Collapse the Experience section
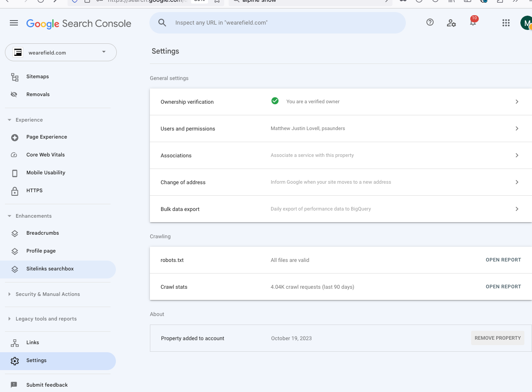This screenshot has height=392, width=532. [x=9, y=120]
